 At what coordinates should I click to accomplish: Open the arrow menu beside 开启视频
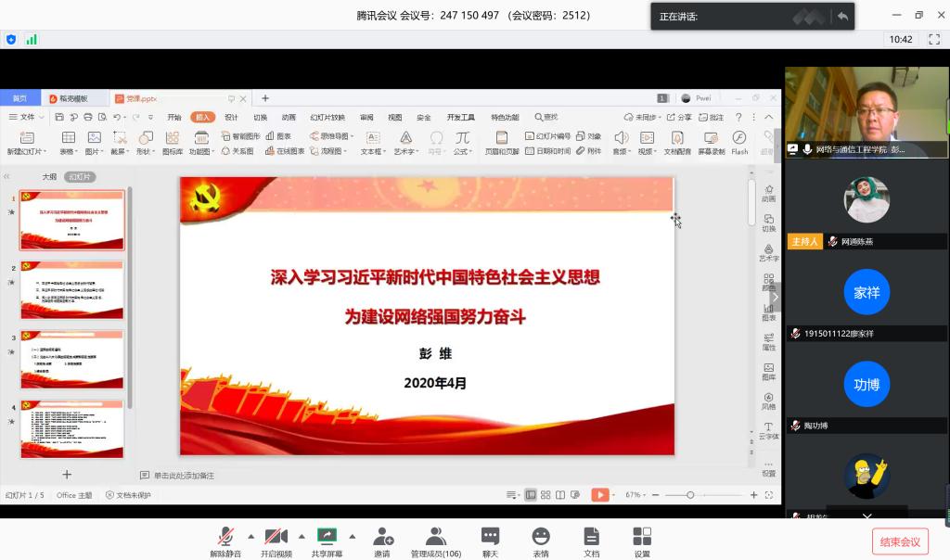click(302, 537)
